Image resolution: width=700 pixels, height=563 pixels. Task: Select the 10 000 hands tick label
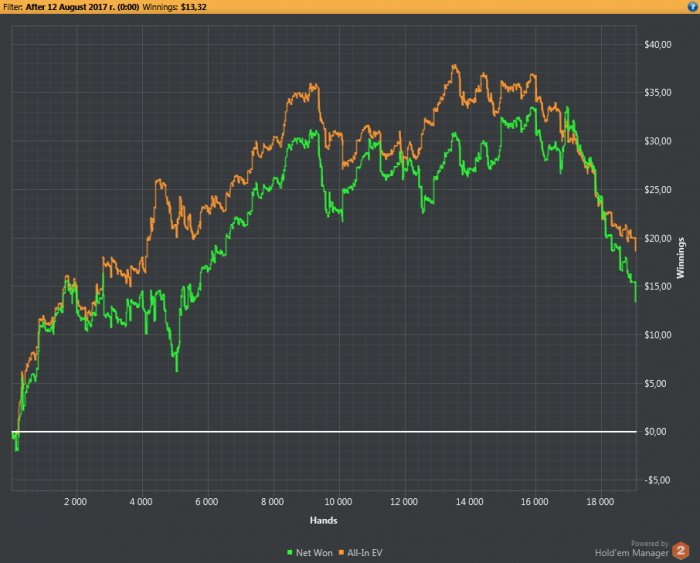point(338,500)
